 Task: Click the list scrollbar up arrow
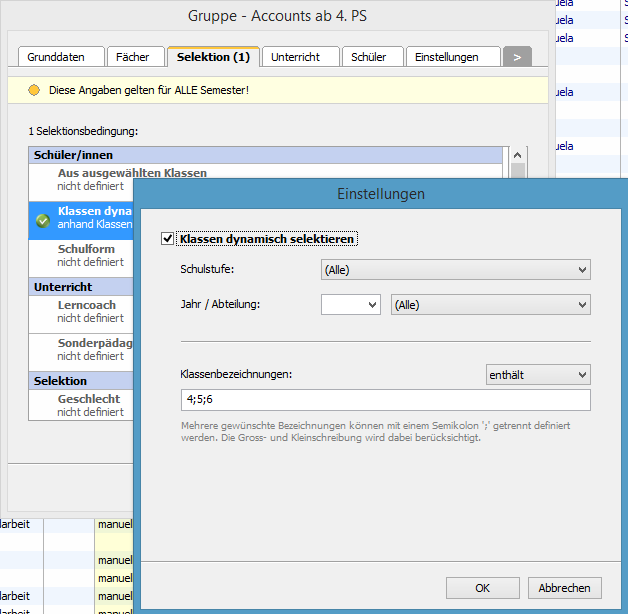pyautogui.click(x=517, y=156)
